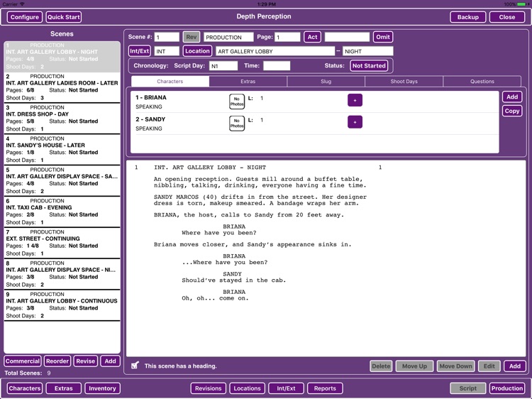Open the Revisions section
This screenshot has height=399, width=532.
point(209,388)
